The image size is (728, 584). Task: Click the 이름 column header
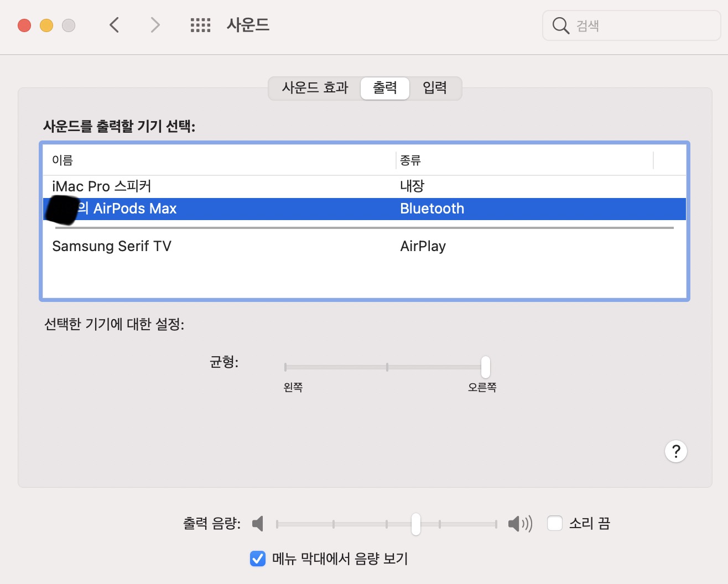point(219,160)
